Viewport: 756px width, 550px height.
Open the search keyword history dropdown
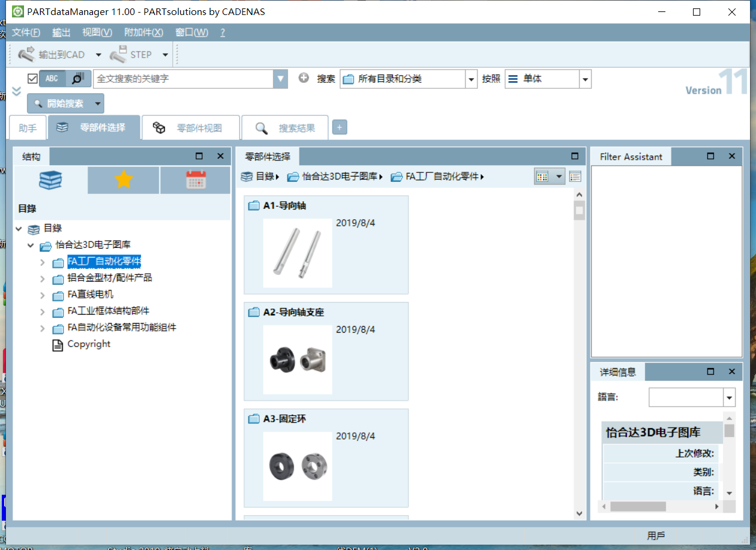point(280,79)
